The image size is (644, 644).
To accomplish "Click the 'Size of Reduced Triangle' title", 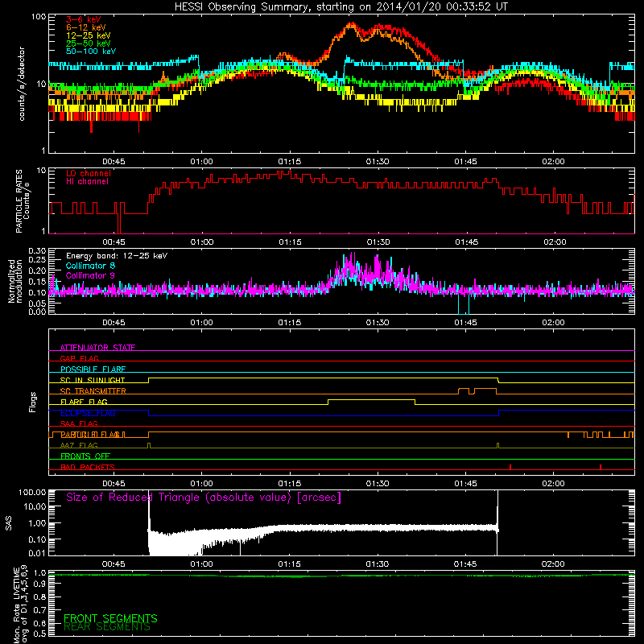I will (204, 497).
